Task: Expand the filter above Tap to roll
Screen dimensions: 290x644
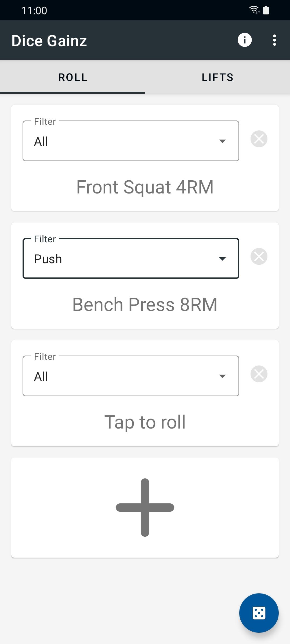Action: 131,376
